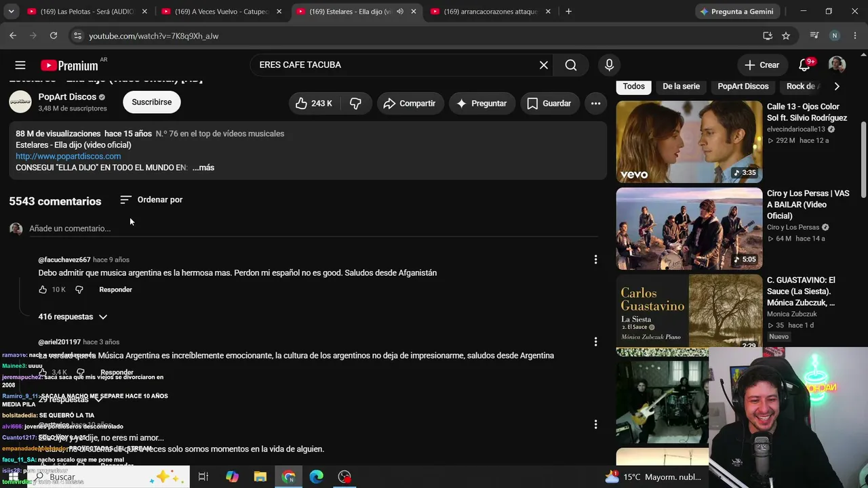The image size is (868, 488).
Task: Open the popartdiscos.com link
Action: 68,156
